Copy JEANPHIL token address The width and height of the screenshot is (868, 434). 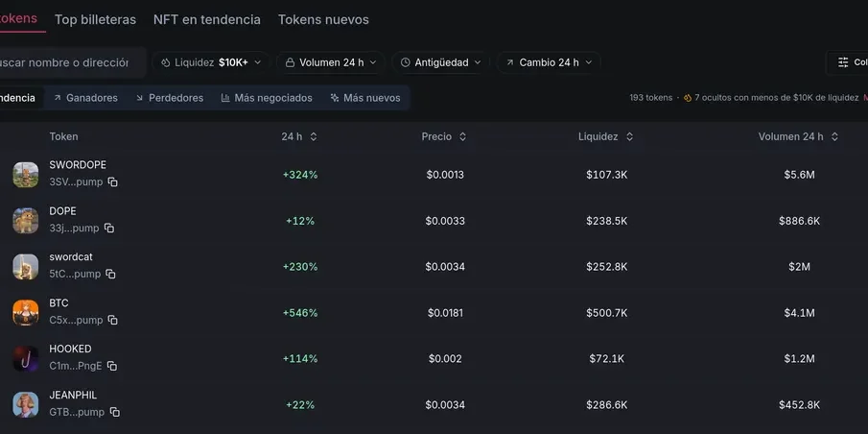114,412
